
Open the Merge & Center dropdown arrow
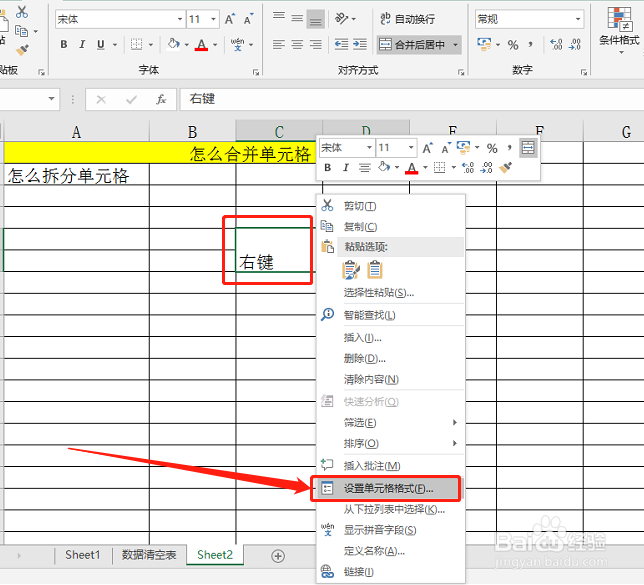click(455, 45)
